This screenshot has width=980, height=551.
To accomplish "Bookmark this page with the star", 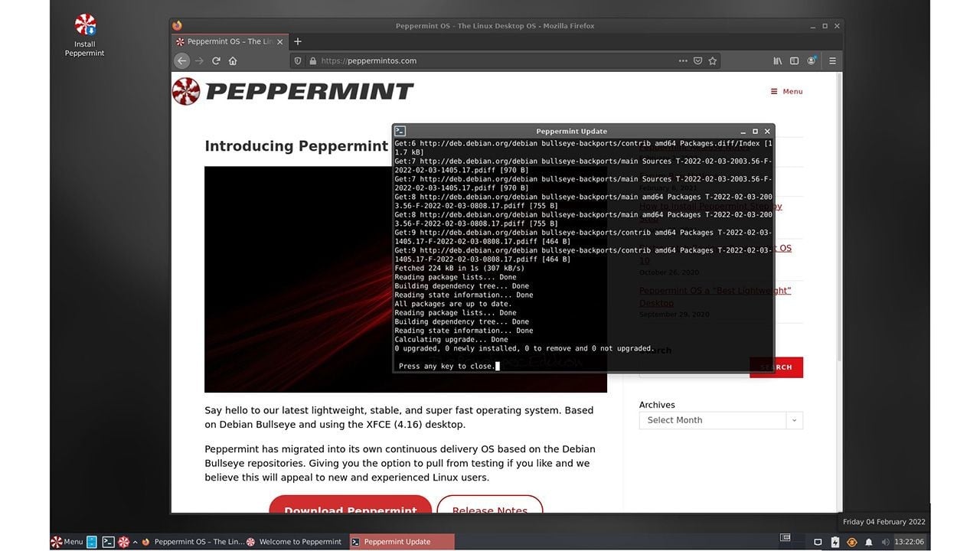I will click(x=712, y=60).
